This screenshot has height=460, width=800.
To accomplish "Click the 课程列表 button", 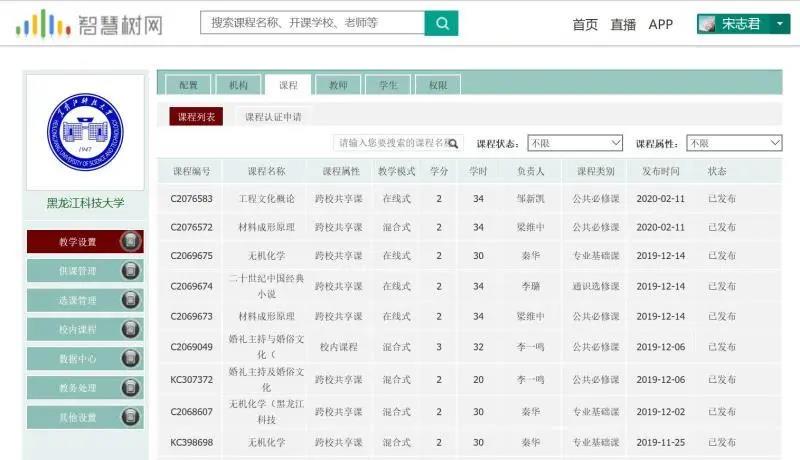I will tap(196, 117).
